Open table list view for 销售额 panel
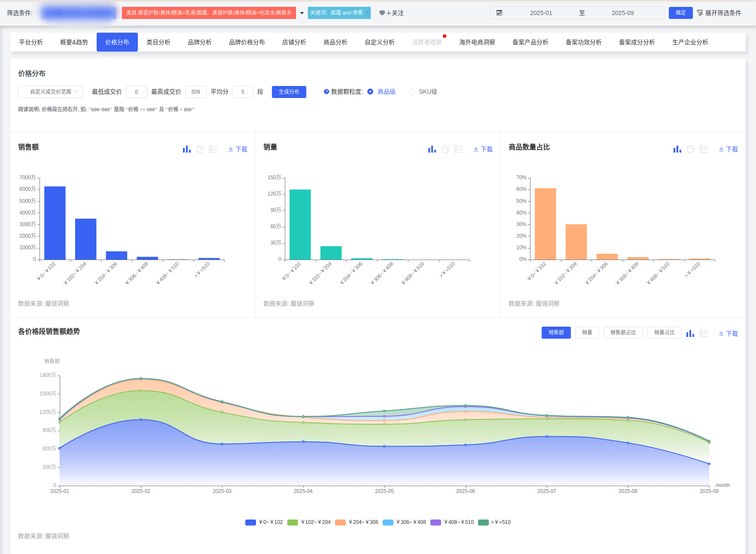This screenshot has width=756, height=554. (213, 149)
